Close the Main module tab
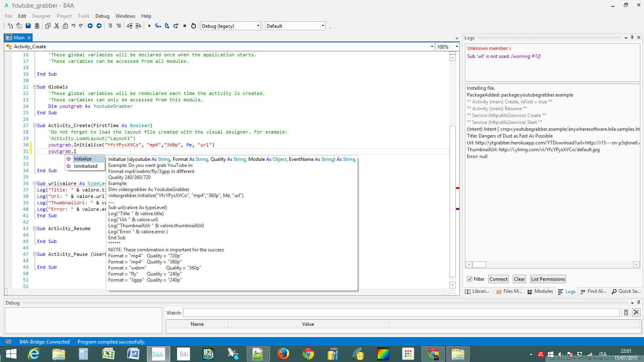This screenshot has width=644, height=362. tap(29, 38)
